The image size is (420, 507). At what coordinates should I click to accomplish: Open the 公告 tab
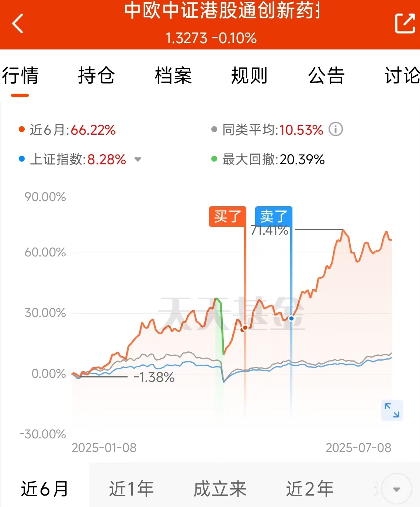[x=326, y=76]
